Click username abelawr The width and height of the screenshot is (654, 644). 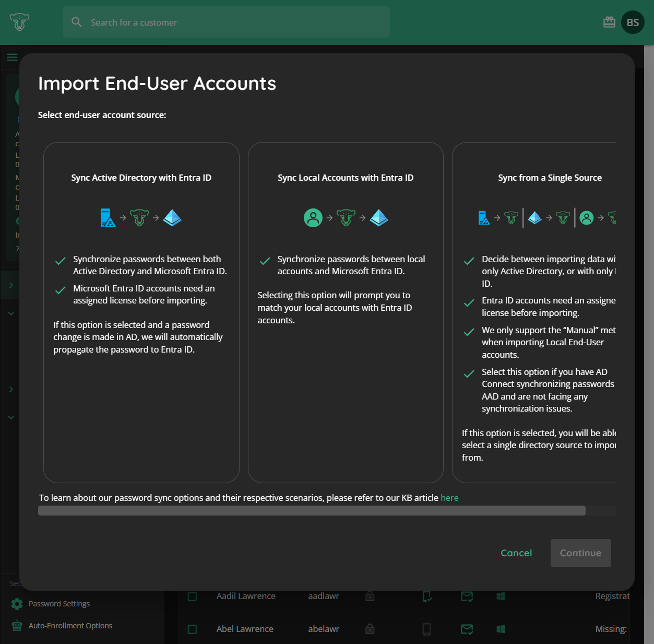(324, 629)
